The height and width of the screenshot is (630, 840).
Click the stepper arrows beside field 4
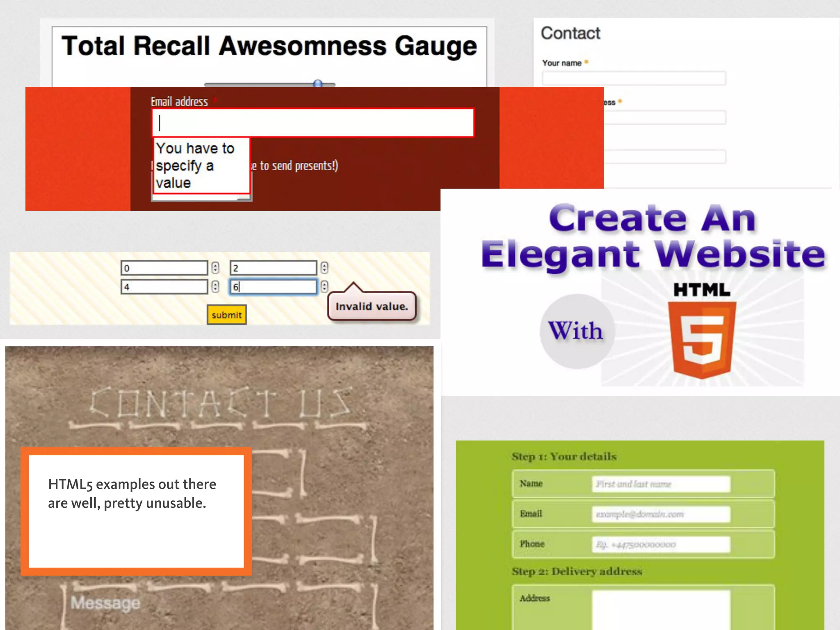[x=215, y=287]
